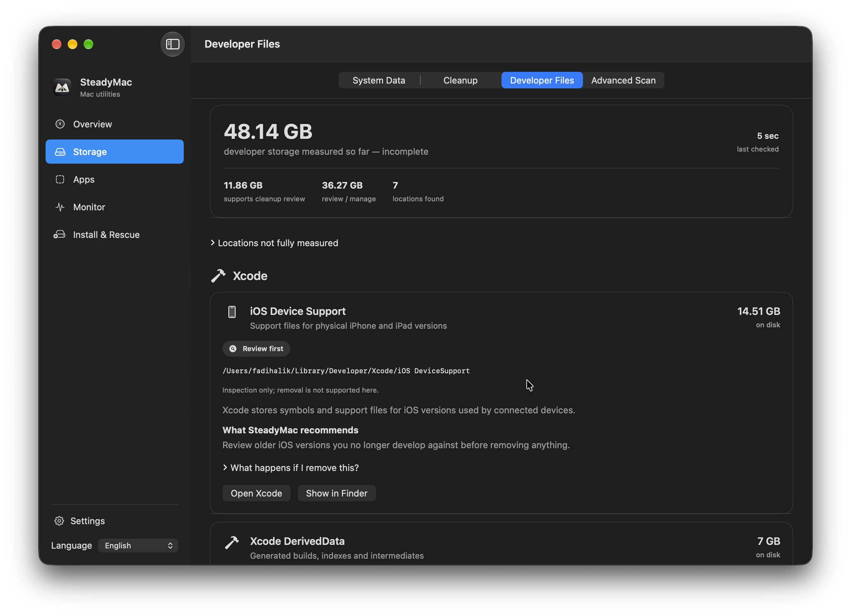The height and width of the screenshot is (616, 851).
Task: Click the Review first badge
Action: click(256, 348)
